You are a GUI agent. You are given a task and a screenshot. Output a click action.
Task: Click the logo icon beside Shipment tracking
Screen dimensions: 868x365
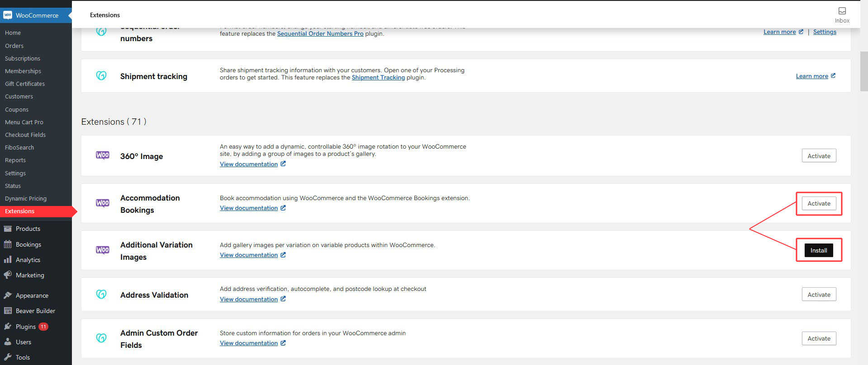click(101, 76)
